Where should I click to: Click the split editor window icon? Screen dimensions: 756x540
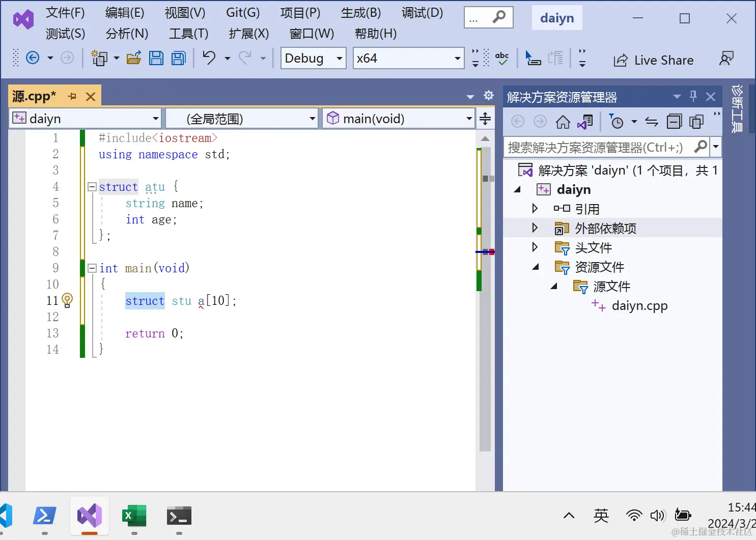485,119
